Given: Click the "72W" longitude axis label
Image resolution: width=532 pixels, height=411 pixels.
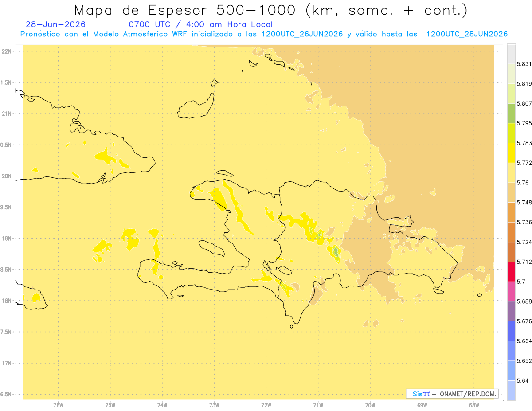Looking at the screenshot, I should pyautogui.click(x=266, y=405).
